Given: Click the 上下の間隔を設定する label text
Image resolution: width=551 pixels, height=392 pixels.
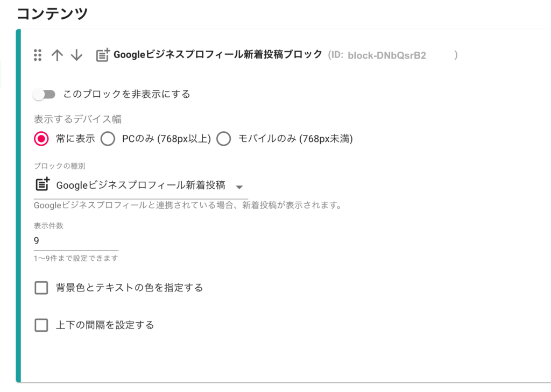Looking at the screenshot, I should 105,325.
